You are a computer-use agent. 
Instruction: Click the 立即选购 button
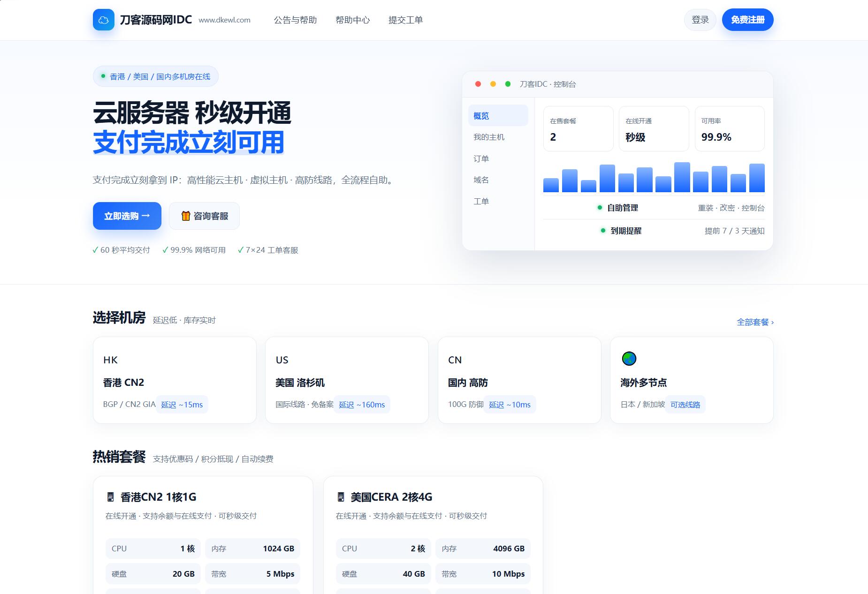pyautogui.click(x=127, y=216)
